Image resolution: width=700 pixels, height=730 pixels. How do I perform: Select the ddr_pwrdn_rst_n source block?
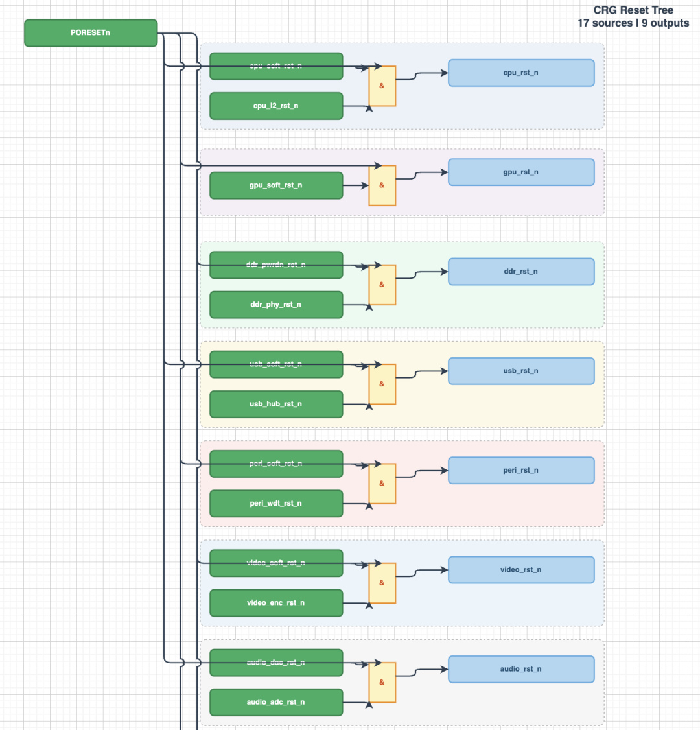tap(277, 265)
